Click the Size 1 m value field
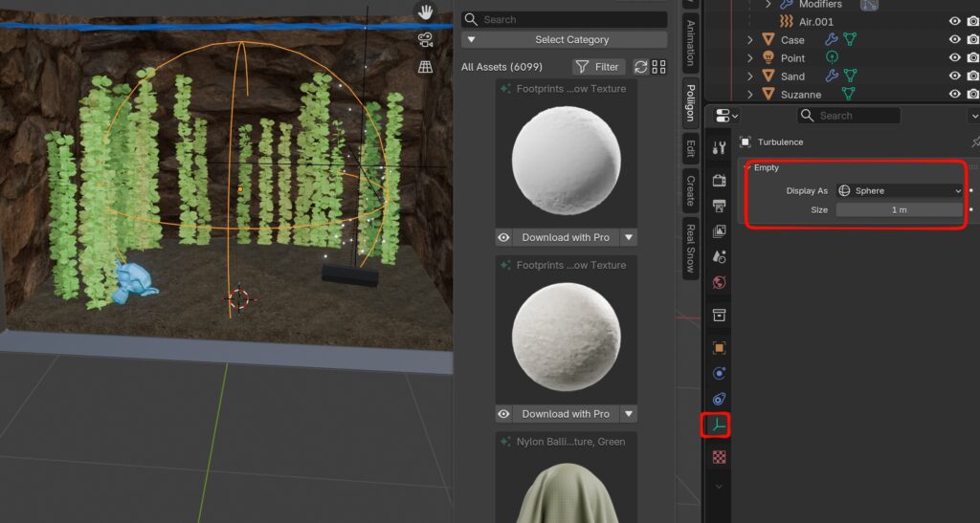This screenshot has width=980, height=523. point(899,209)
